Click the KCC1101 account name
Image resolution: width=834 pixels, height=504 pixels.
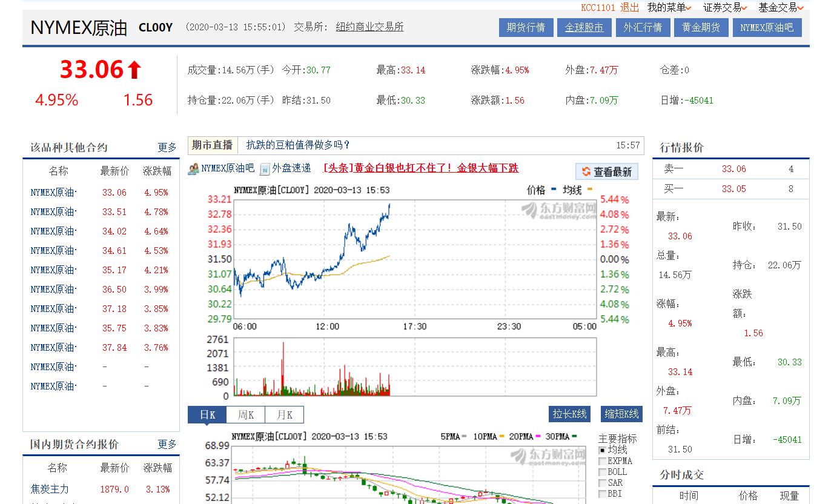[x=598, y=7]
